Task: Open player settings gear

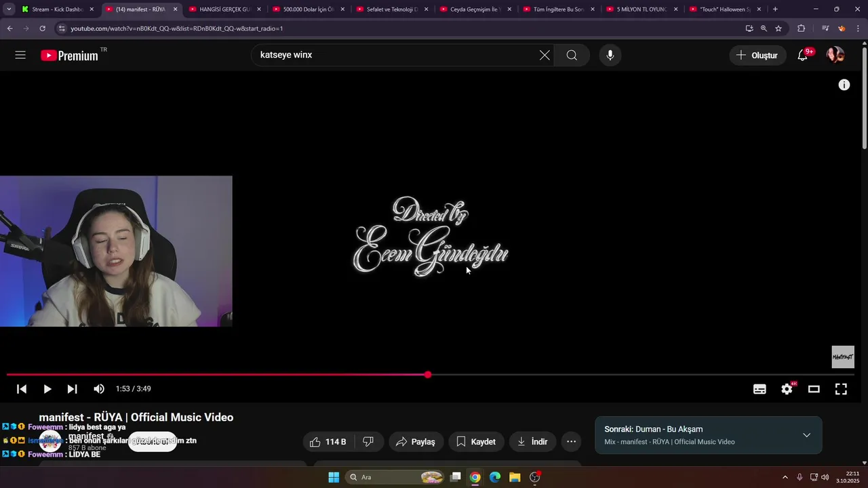Action: pos(787,389)
